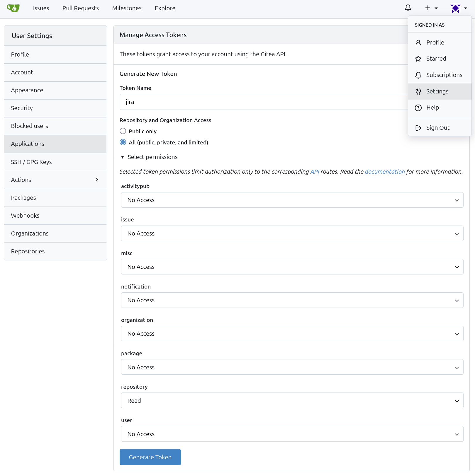Click the Starred star icon
475x476 pixels.
tap(418, 59)
